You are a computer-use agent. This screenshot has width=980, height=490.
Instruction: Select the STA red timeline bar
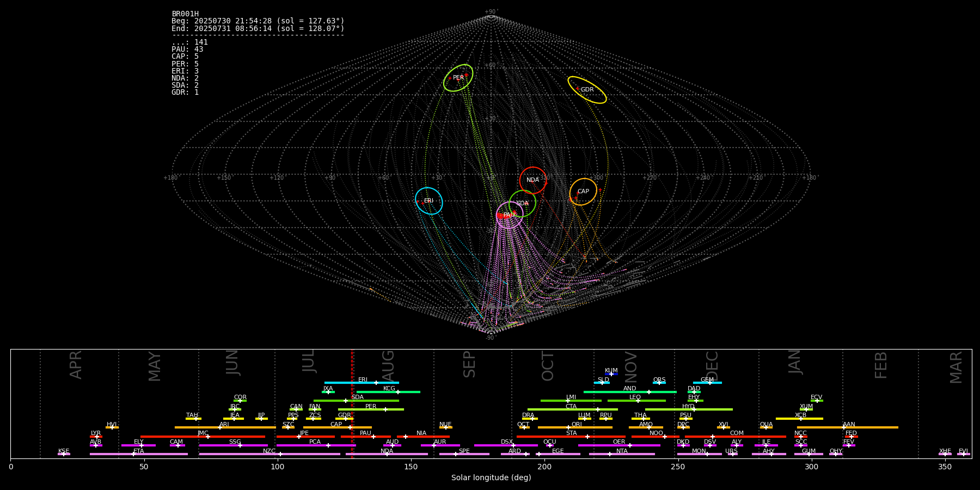[x=571, y=437]
